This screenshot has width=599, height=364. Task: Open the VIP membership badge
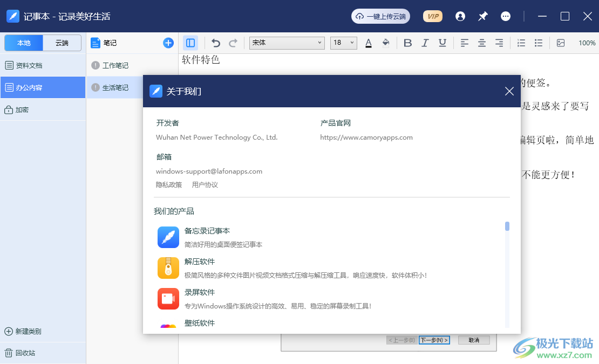point(432,16)
